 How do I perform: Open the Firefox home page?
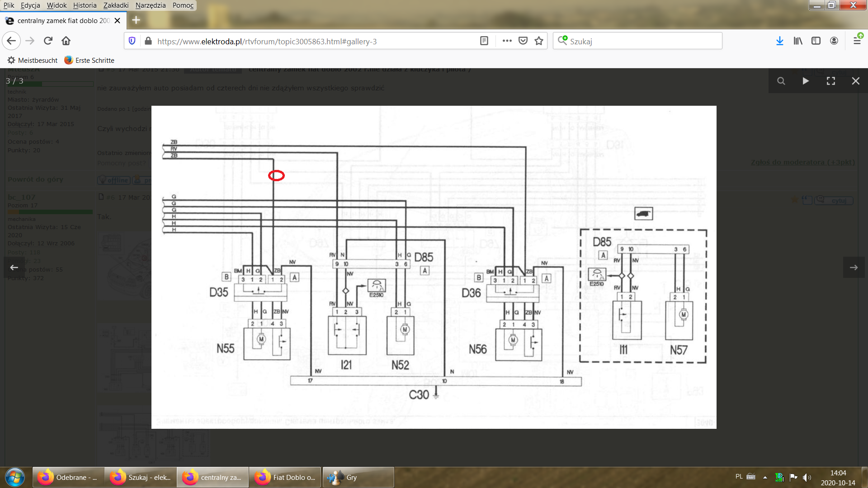pyautogui.click(x=66, y=41)
